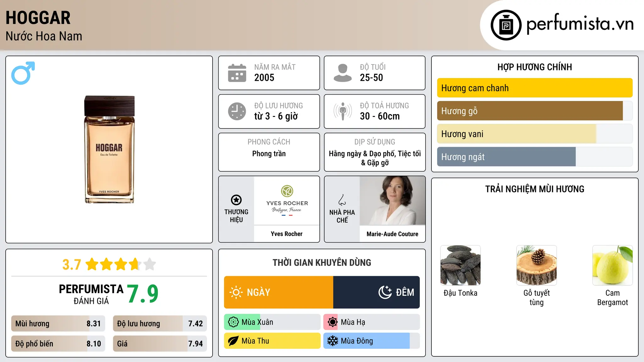Click the gold star rating row
The height and width of the screenshot is (362, 644).
(x=121, y=264)
